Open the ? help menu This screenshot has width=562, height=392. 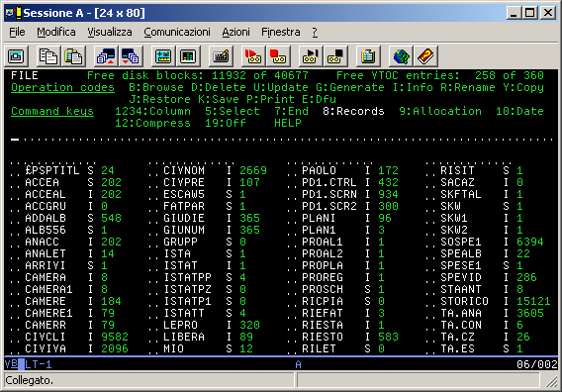tap(315, 32)
